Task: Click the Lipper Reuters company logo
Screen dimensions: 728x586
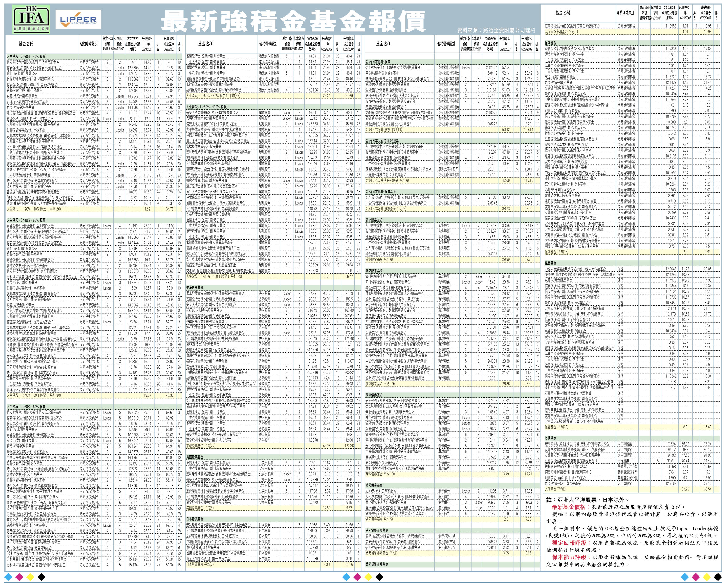Action: (x=78, y=20)
